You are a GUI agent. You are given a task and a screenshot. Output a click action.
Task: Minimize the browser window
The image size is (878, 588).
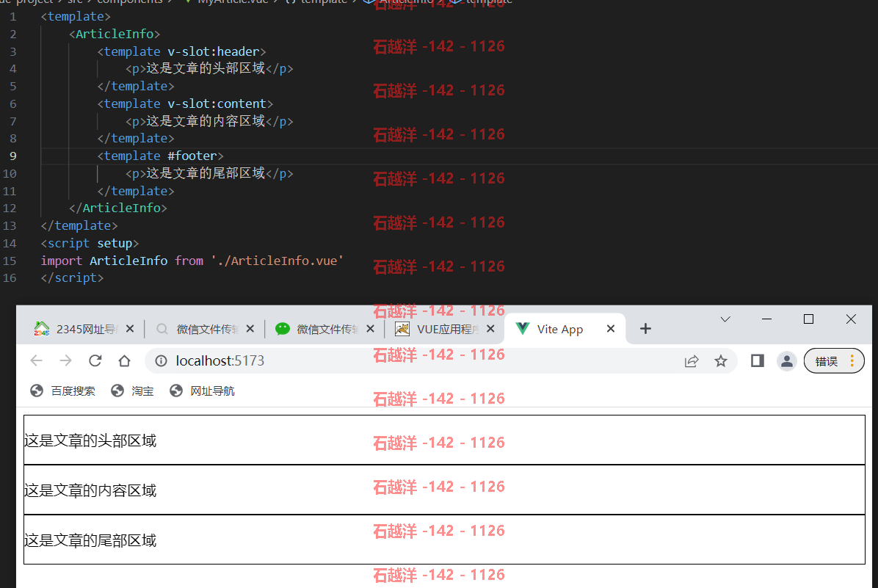[766, 319]
